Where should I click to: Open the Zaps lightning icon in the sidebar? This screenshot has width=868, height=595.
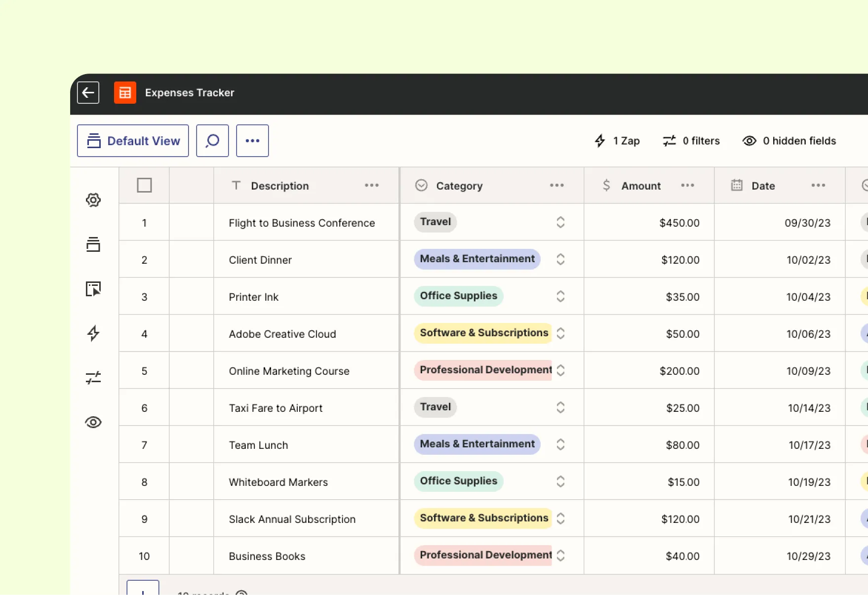[x=94, y=333]
